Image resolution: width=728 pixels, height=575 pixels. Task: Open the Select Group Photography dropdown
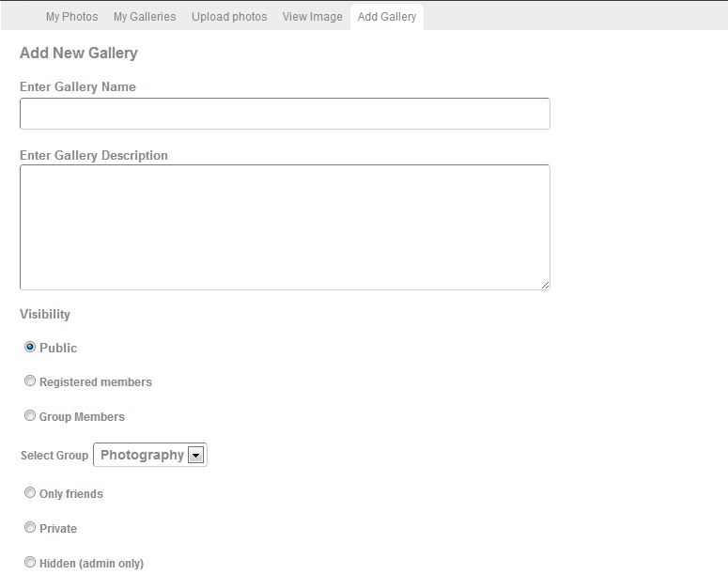coord(150,455)
